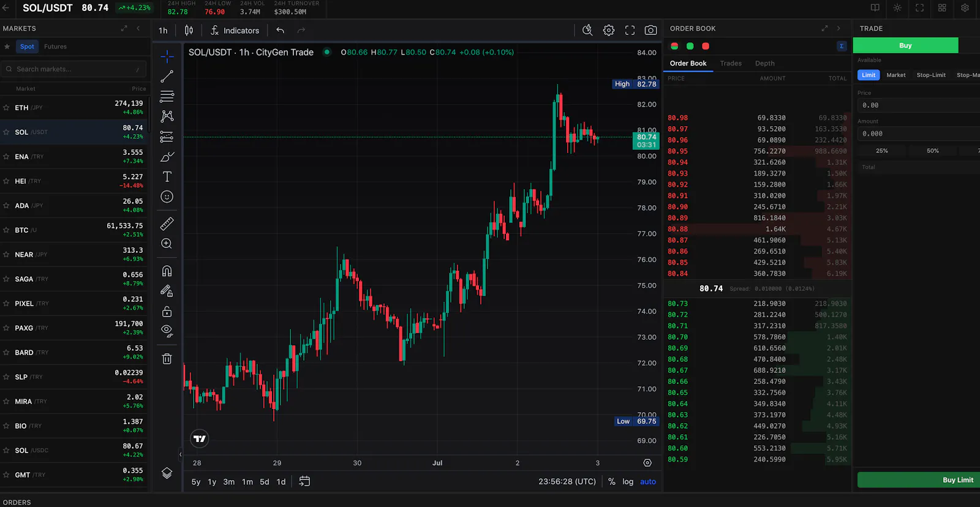Collapse the Markets panel with chevron
Viewport: 980px width, 507px height.
[x=138, y=28]
